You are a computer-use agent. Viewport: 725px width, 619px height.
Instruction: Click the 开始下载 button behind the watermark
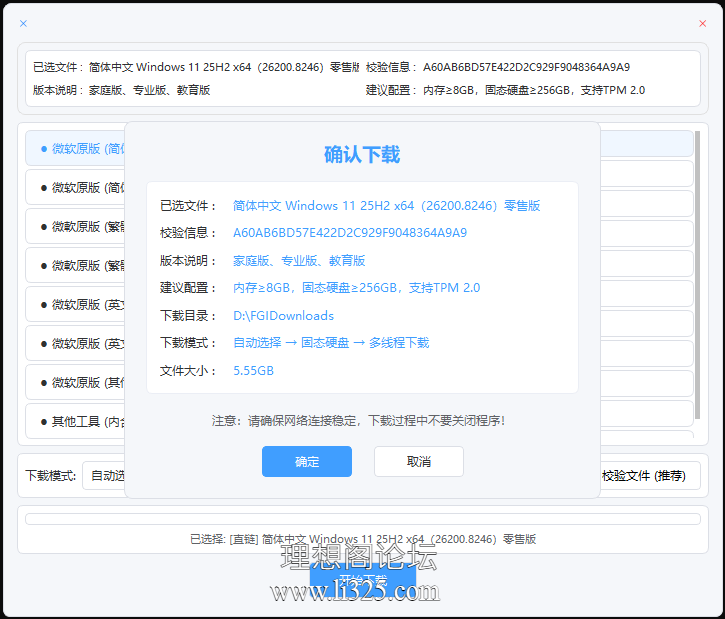pos(363,580)
